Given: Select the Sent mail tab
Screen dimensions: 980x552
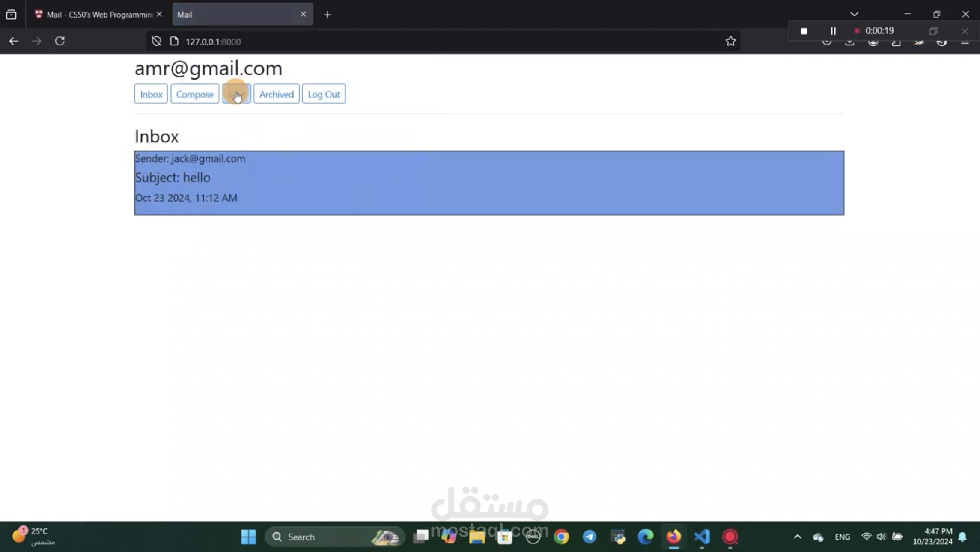Looking at the screenshot, I should coord(236,93).
